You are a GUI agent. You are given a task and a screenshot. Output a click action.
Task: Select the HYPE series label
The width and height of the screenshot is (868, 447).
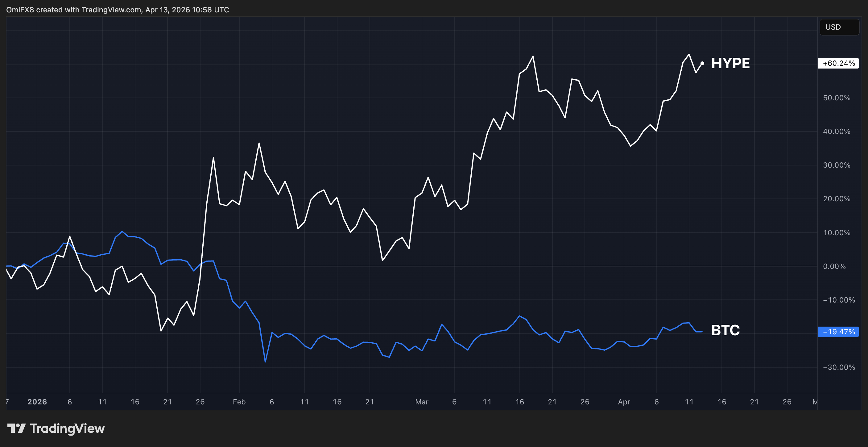coord(730,63)
